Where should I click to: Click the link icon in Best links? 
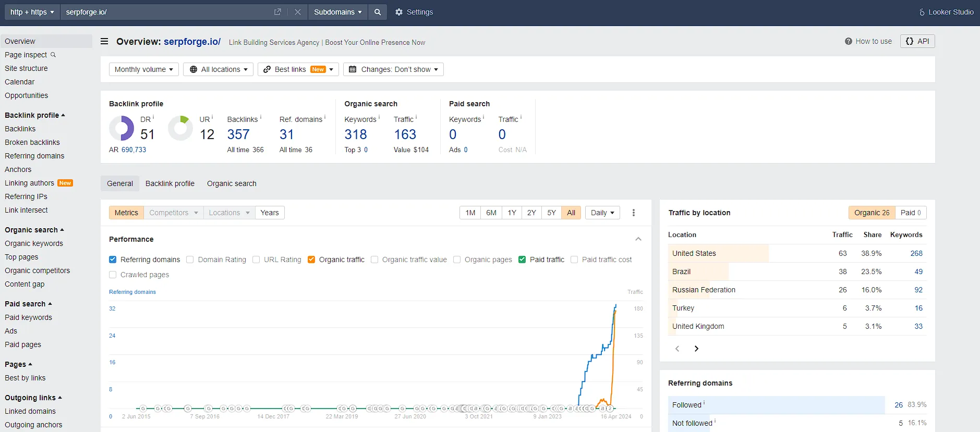tap(267, 69)
